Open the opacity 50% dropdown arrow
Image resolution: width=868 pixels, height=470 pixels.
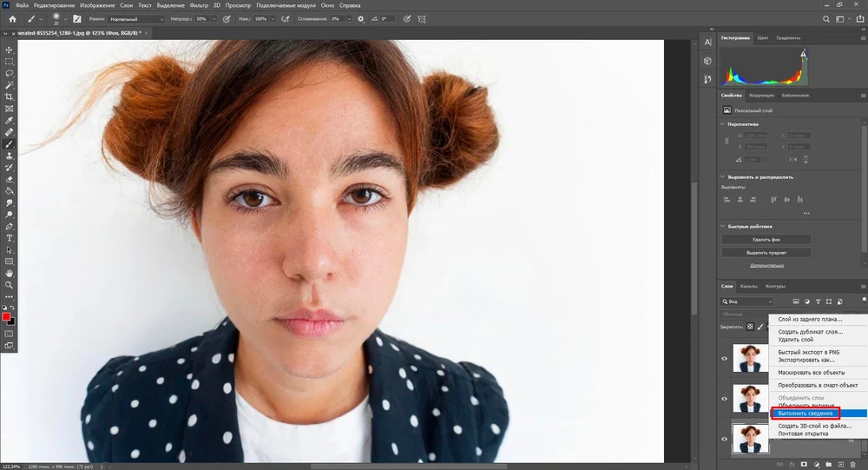coord(214,19)
